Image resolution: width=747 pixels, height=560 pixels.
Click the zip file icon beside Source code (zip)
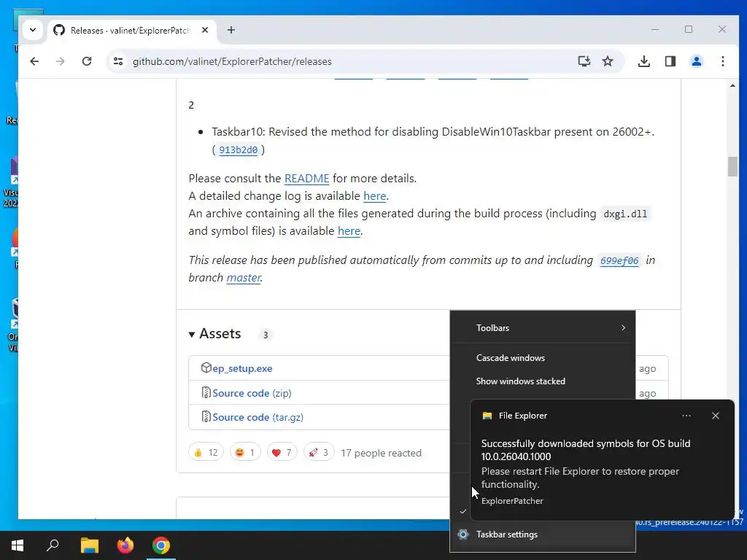(x=206, y=392)
